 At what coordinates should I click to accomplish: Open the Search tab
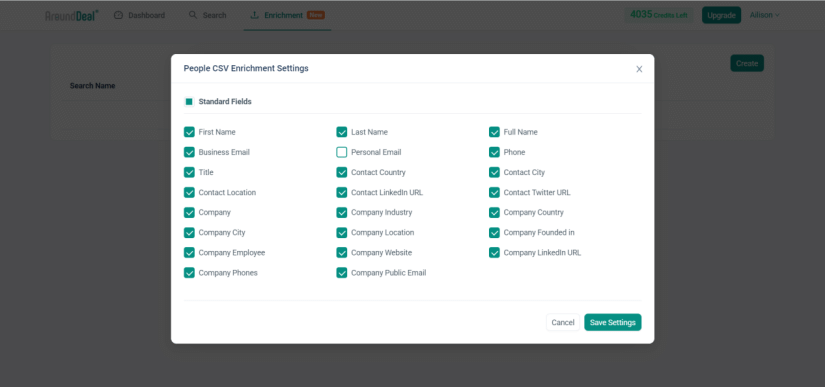[208, 15]
